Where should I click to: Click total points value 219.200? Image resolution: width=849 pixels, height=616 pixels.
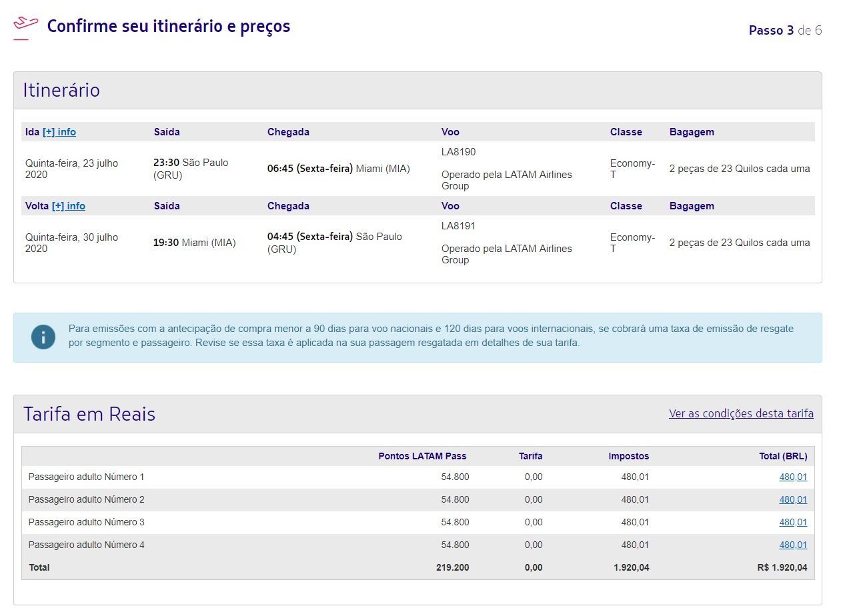pos(452,568)
